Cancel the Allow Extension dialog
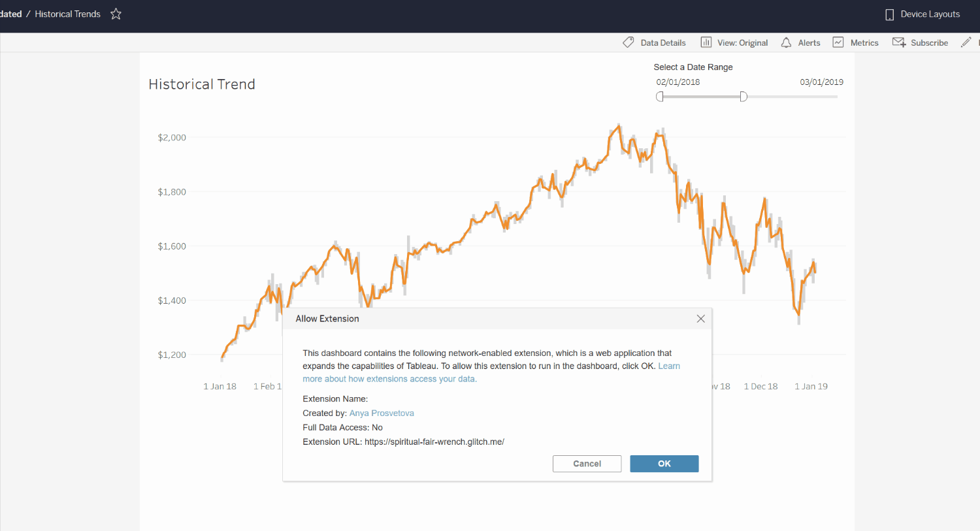This screenshot has width=980, height=531. click(x=587, y=464)
